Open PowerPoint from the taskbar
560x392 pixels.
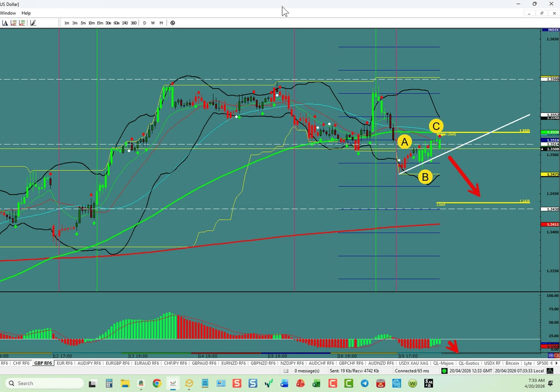click(x=300, y=384)
